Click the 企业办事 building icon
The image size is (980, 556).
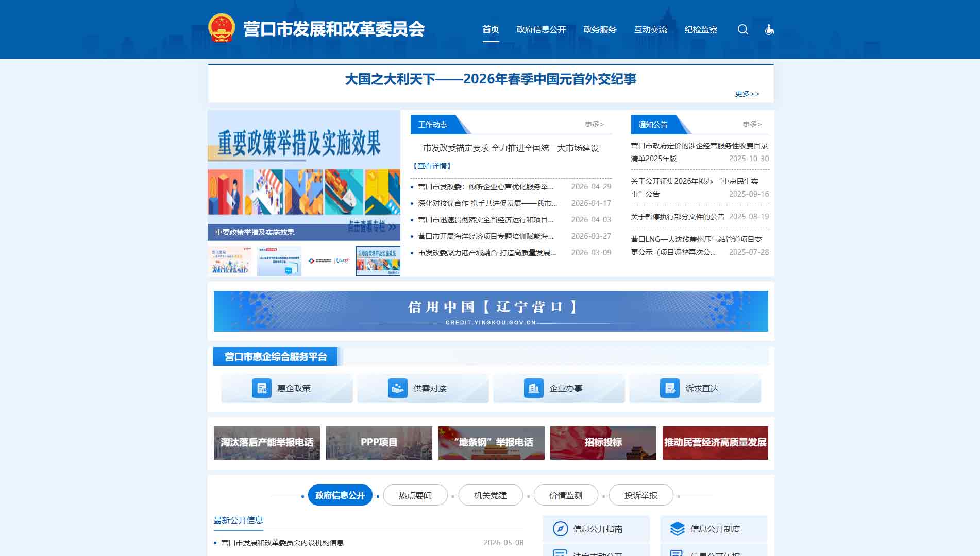click(534, 388)
